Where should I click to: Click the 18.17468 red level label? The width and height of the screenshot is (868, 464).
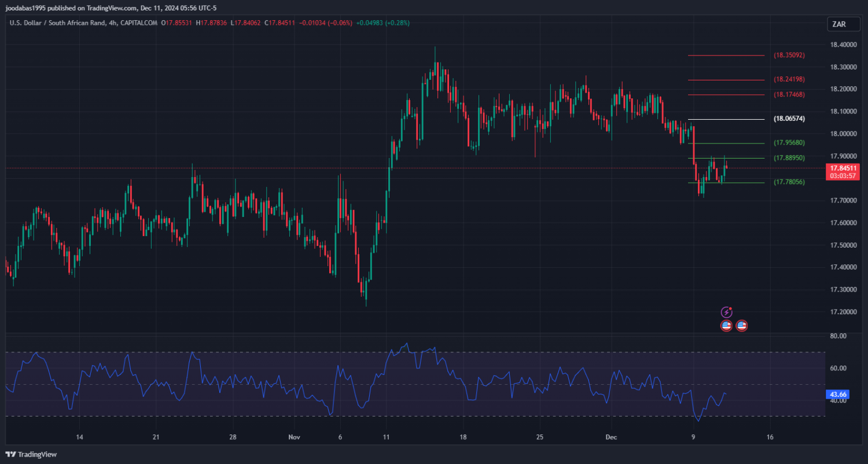click(789, 94)
